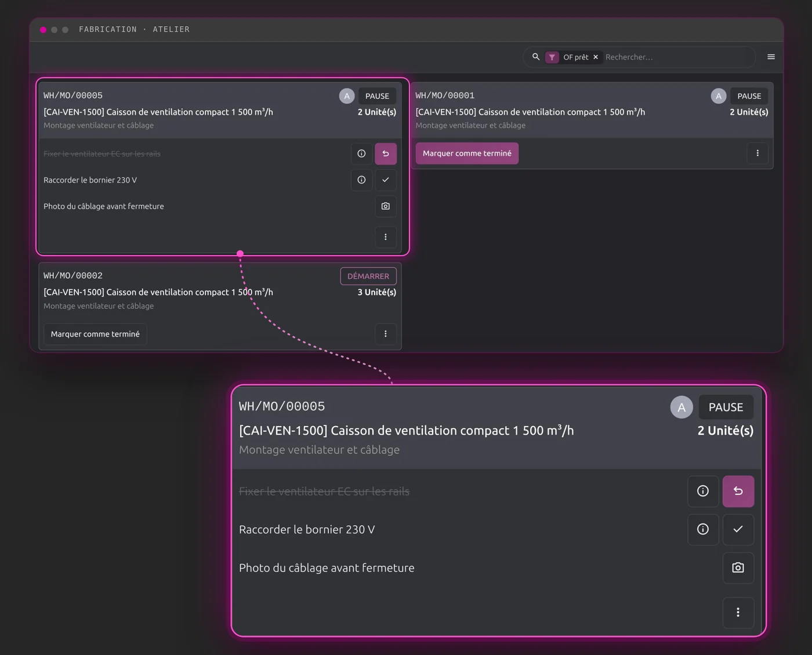Click Montage ventilateur et câblage in the enlarged callout
812x655 pixels.
319,450
